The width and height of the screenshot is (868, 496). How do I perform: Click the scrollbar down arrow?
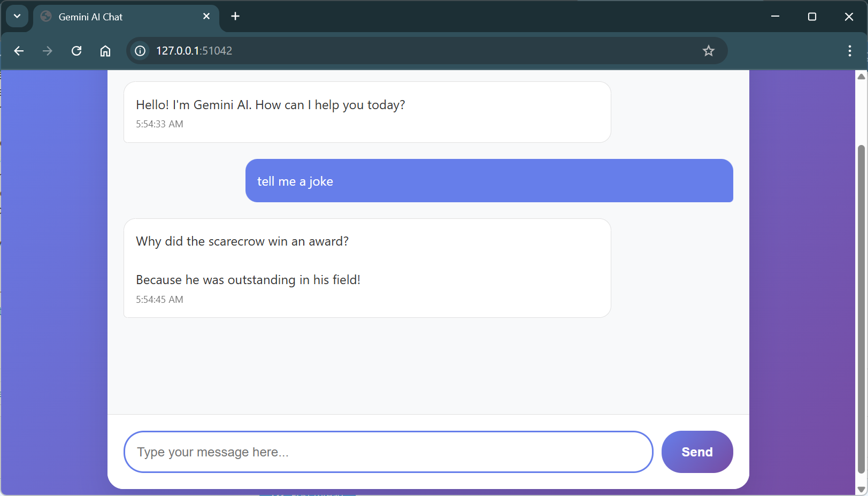tap(861, 490)
